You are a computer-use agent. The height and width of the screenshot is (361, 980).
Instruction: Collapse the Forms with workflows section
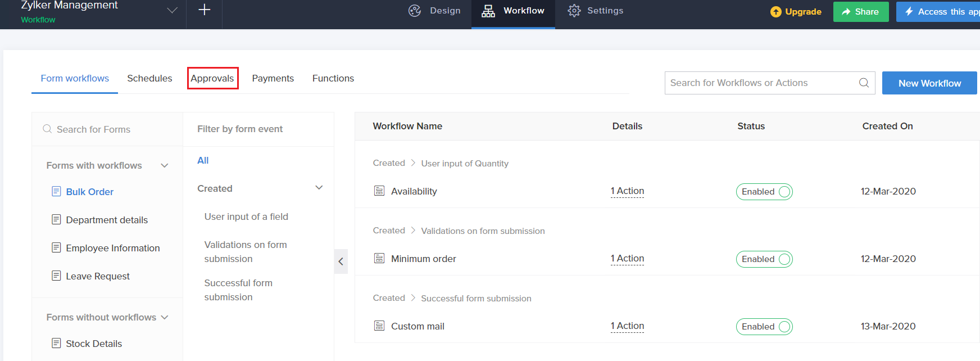point(165,165)
